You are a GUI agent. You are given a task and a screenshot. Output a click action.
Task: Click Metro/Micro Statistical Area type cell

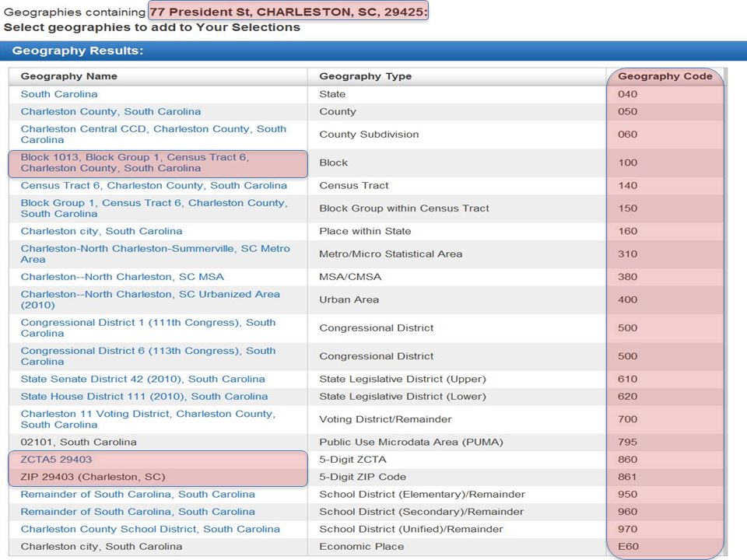click(391, 254)
